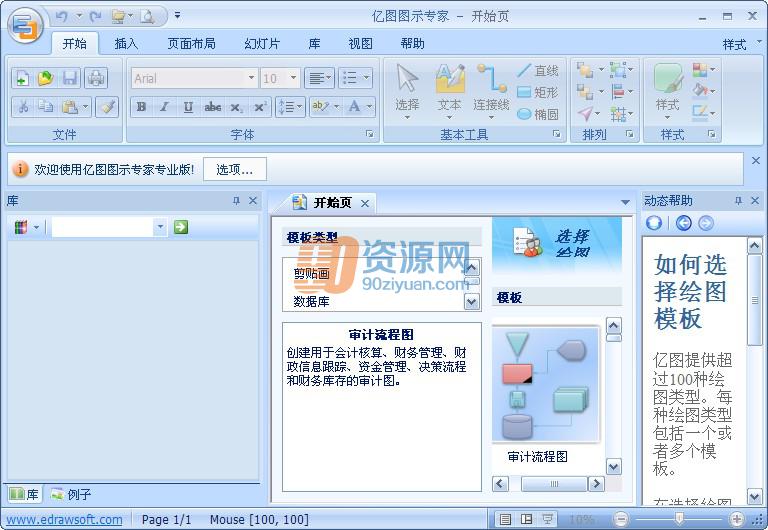768x530 pixels.
Task: Select 数据库 template category
Action: [312, 301]
